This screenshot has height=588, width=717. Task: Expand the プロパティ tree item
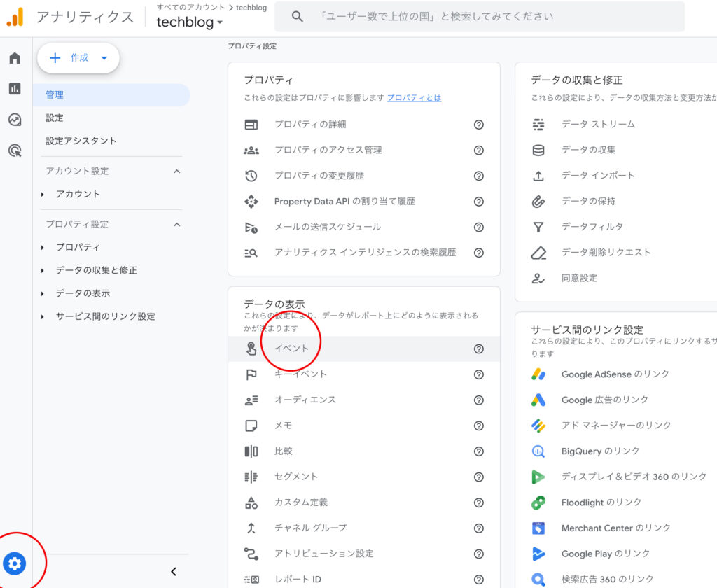pos(43,247)
